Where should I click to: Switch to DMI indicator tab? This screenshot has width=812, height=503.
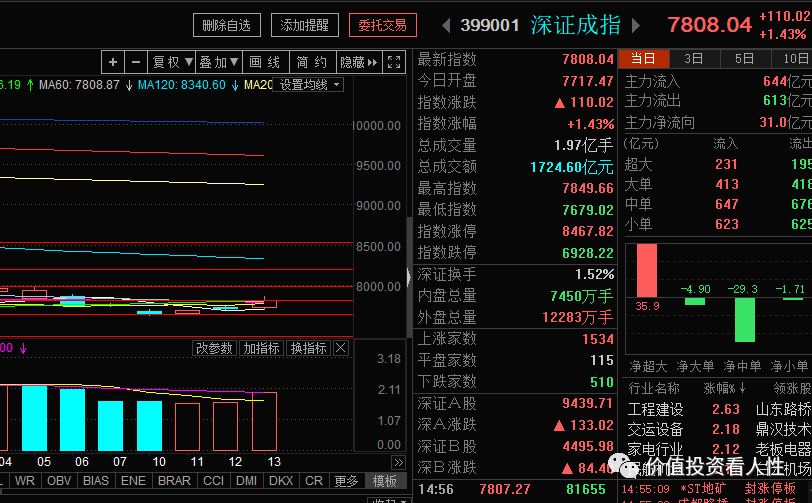246,481
